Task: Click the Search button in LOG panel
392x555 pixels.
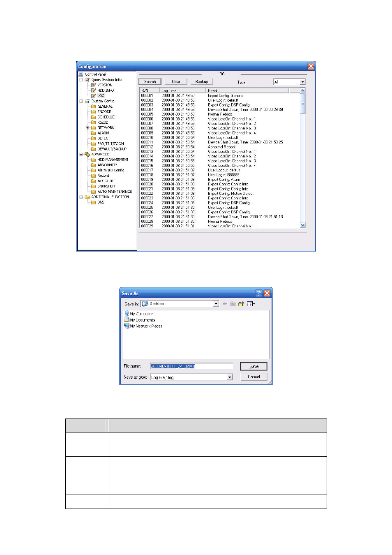Action: click(150, 82)
